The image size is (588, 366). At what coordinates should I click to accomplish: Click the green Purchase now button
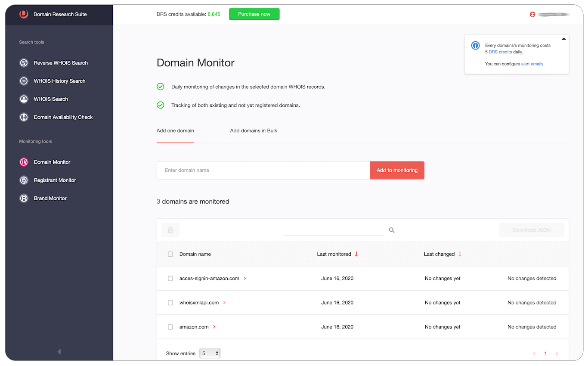click(x=254, y=14)
